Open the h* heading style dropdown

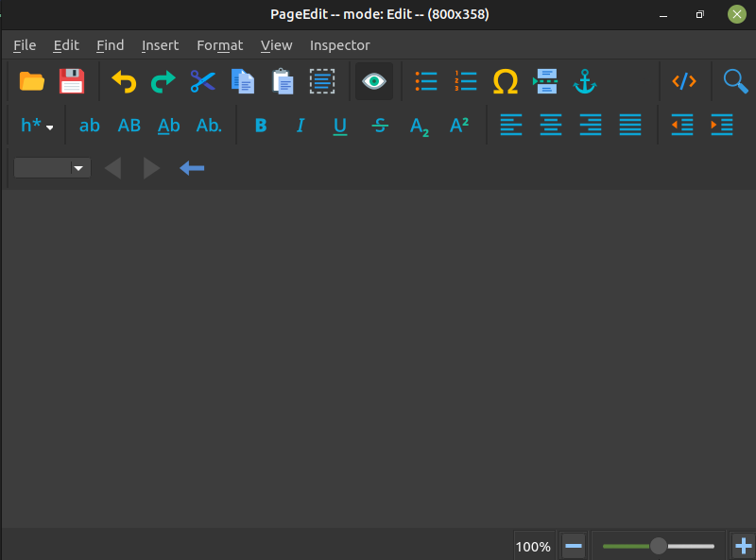pyautogui.click(x=37, y=126)
